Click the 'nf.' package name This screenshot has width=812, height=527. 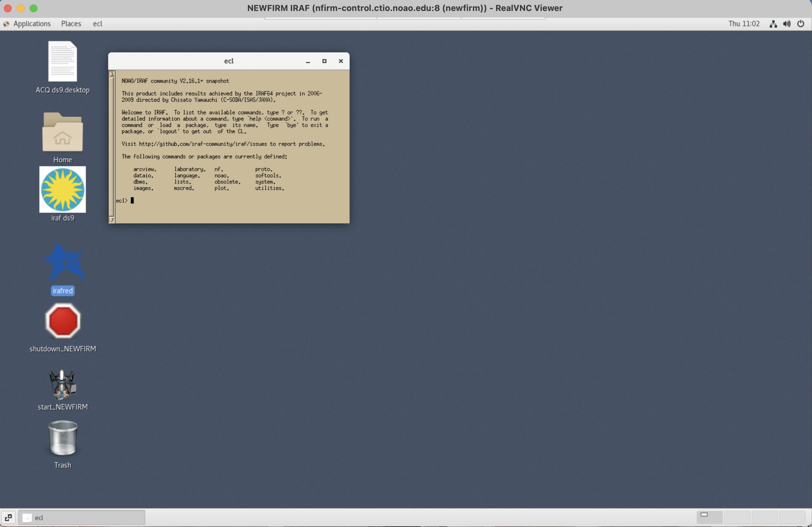pos(219,169)
